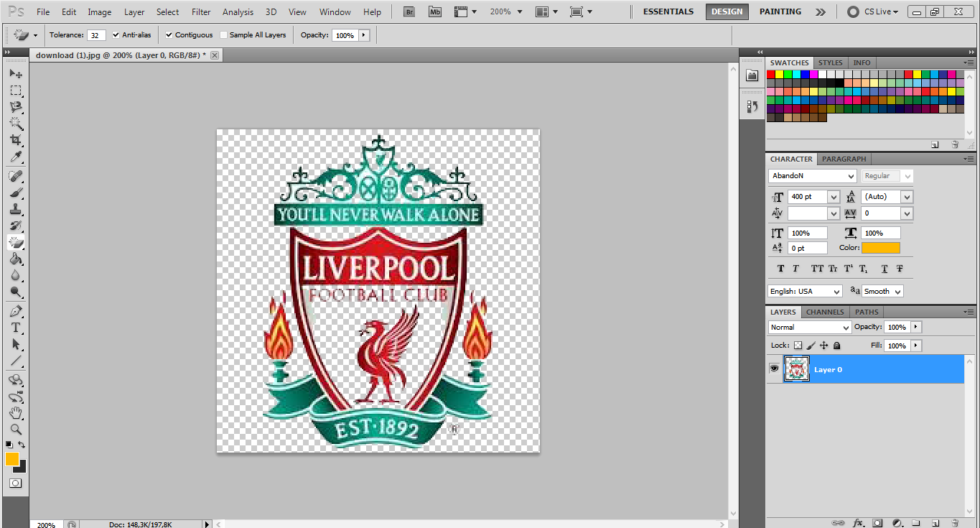Click the orange foreground color swatch
Image resolution: width=980 pixels, height=528 pixels.
11,459
